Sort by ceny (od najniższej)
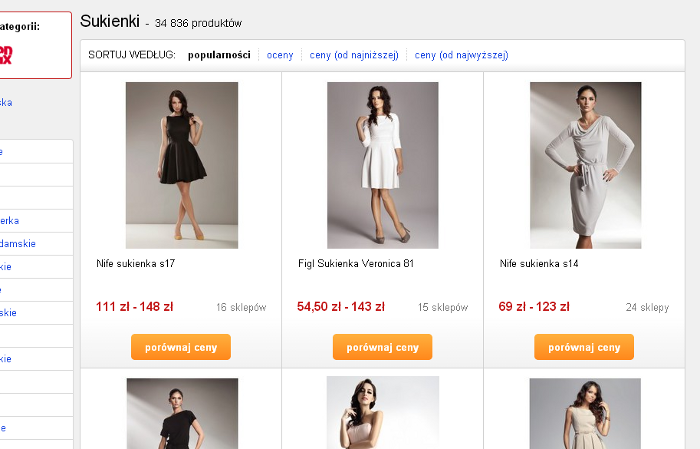Viewport: 700px width, 449px height. tap(354, 55)
